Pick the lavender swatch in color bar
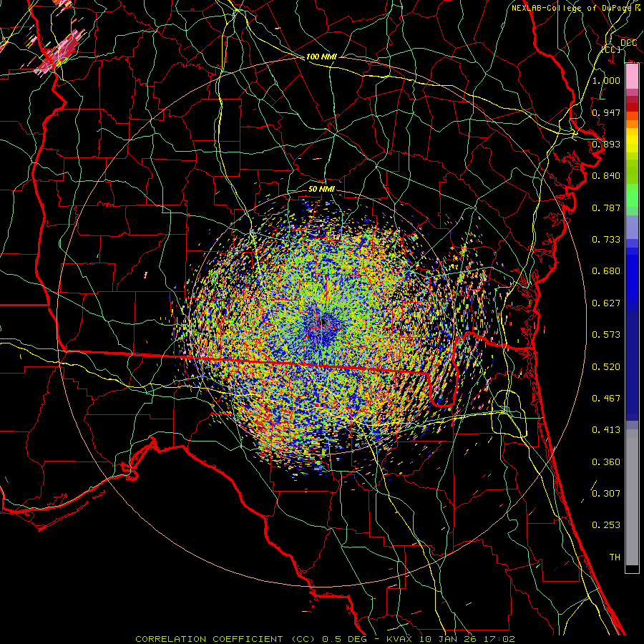This screenshot has width=644, height=644. pos(632,227)
